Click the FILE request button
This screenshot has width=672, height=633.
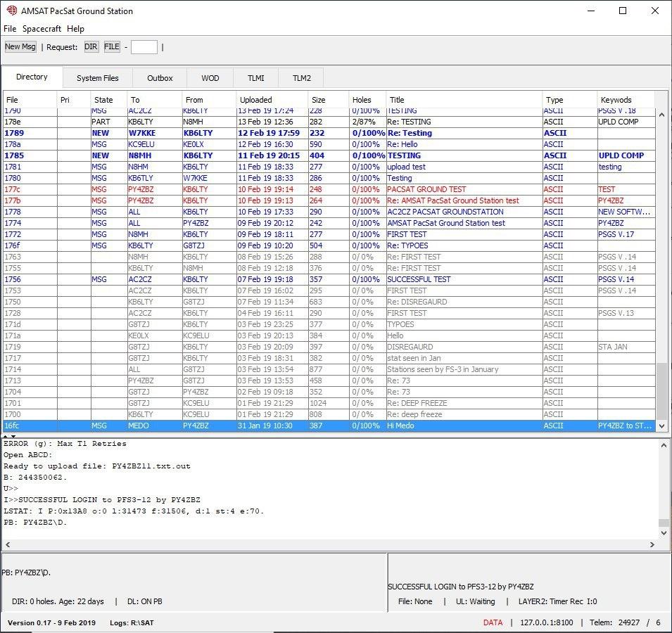point(112,47)
